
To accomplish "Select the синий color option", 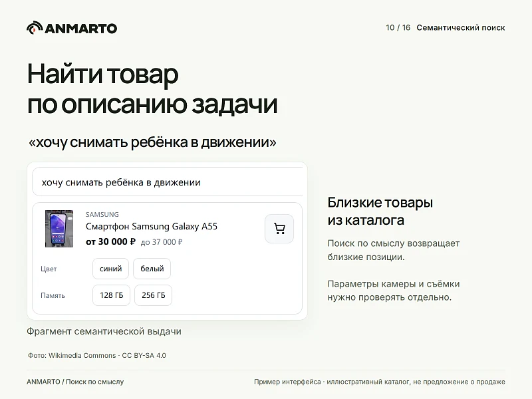I will pos(110,269).
